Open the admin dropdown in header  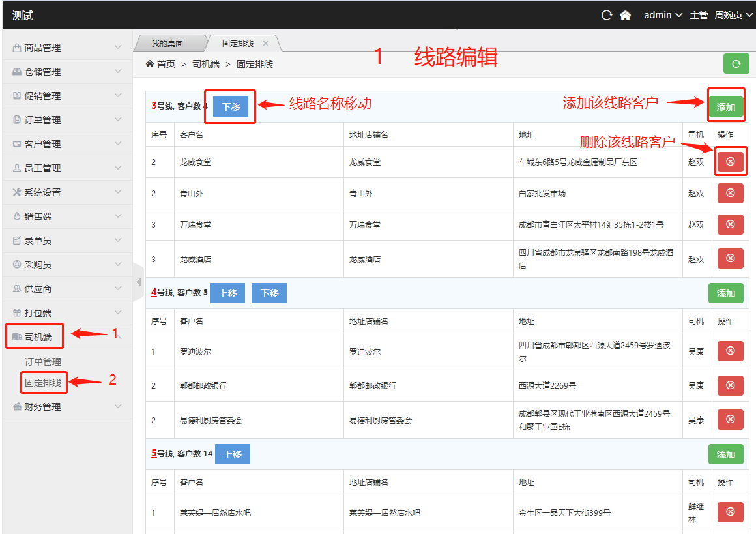663,15
